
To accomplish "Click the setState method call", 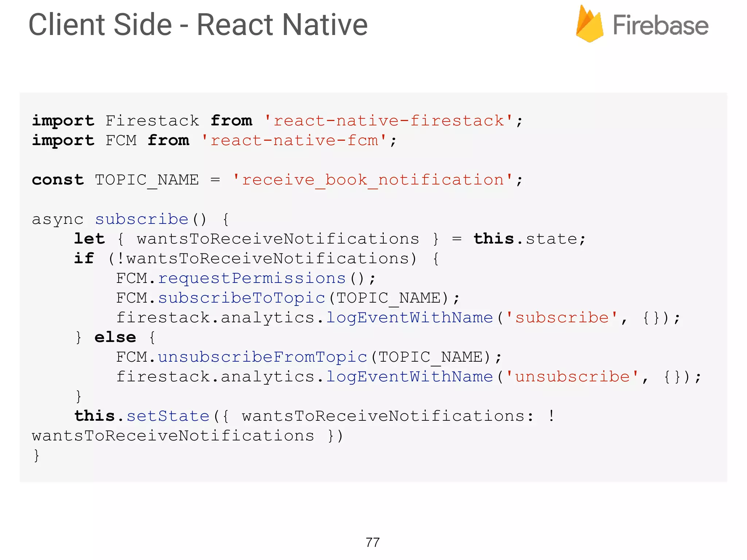I will 168,416.
